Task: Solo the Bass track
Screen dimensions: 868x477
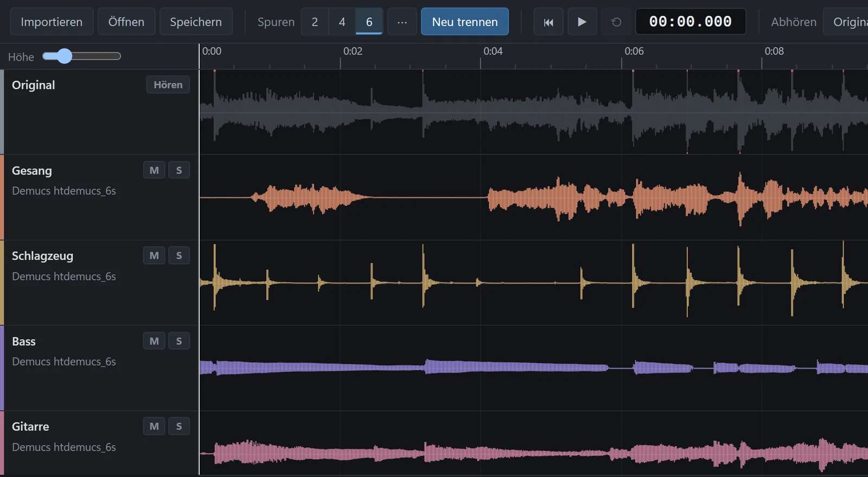Action: pos(179,341)
